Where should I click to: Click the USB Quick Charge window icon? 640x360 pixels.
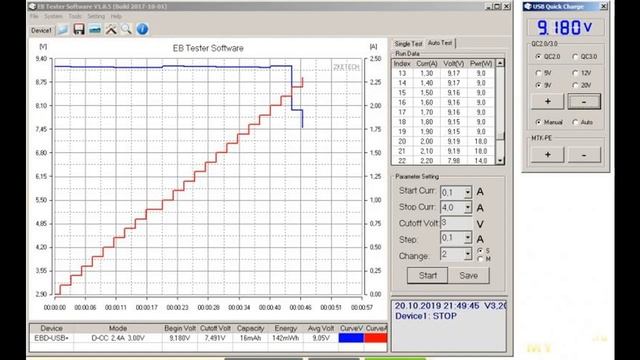528,6
